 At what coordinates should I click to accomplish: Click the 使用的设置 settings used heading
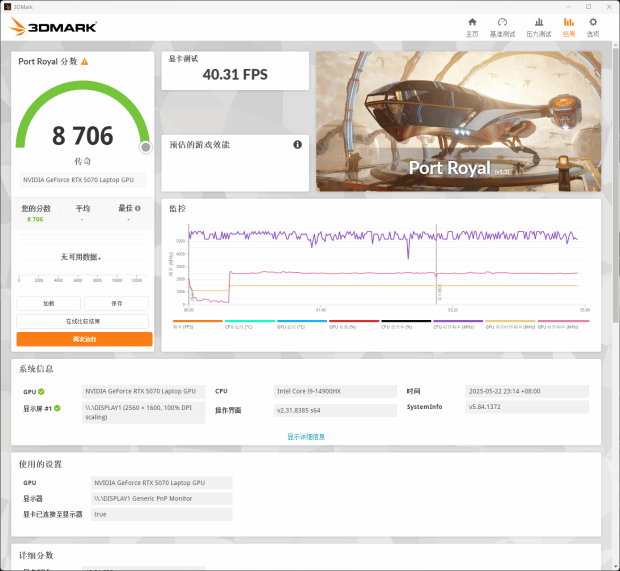[x=40, y=464]
